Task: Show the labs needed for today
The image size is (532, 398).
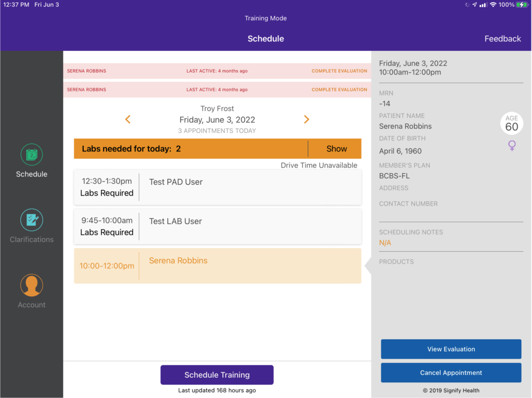Action: [336, 149]
